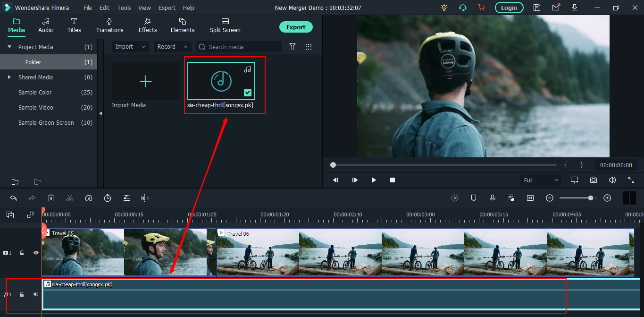Click the add marker shield icon
Image resolution: width=644 pixels, height=317 pixels.
coord(474,198)
